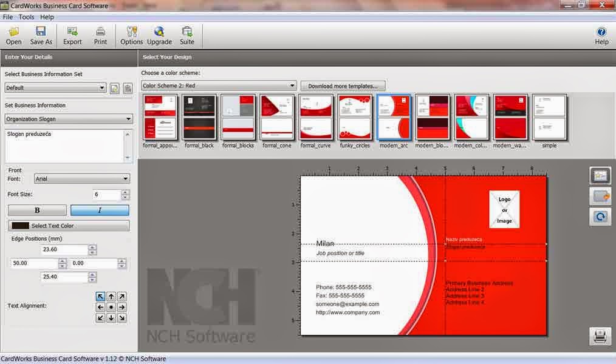Screen dimensions: 616x364
Task: Open the Tools menu
Action: [26, 17]
